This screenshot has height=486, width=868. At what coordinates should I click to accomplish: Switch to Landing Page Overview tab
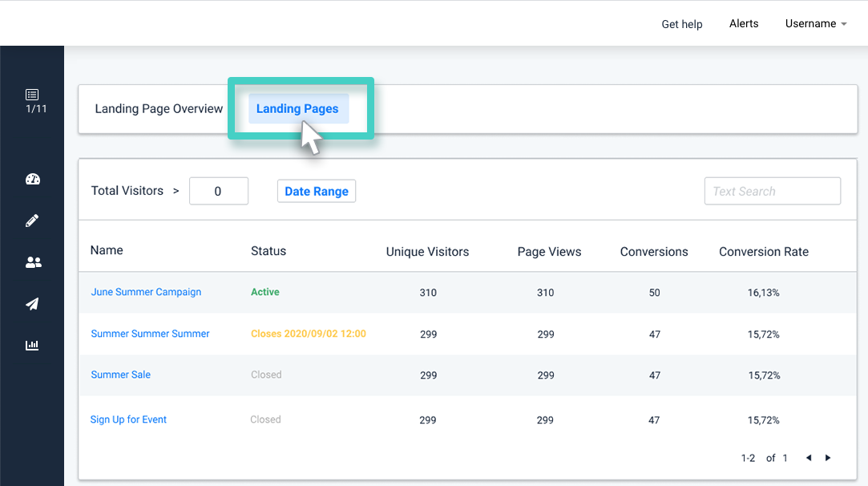click(x=159, y=108)
